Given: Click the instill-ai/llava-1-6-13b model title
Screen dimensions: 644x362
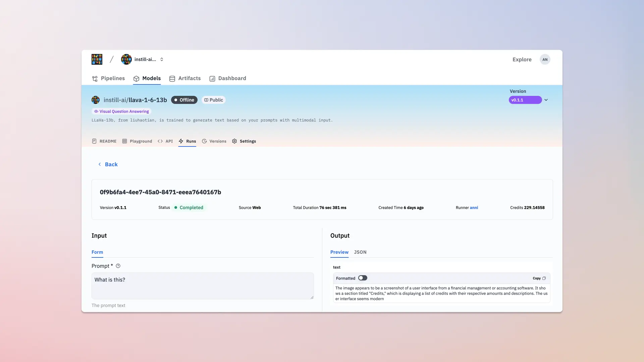Looking at the screenshot, I should click(135, 100).
